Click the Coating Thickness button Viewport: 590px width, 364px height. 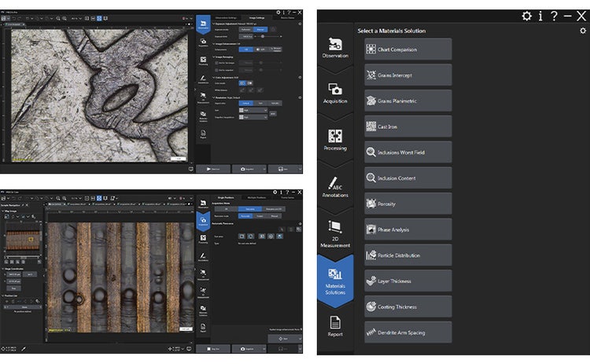407,306
